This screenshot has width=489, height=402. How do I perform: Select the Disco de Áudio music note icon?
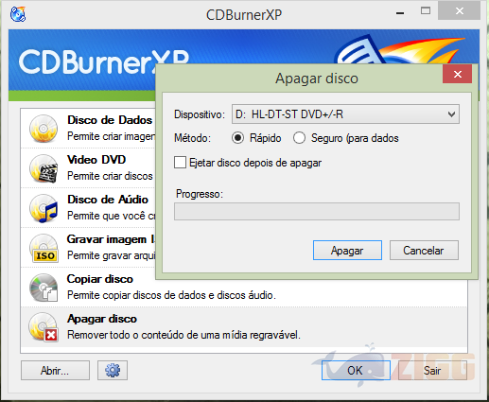43,208
